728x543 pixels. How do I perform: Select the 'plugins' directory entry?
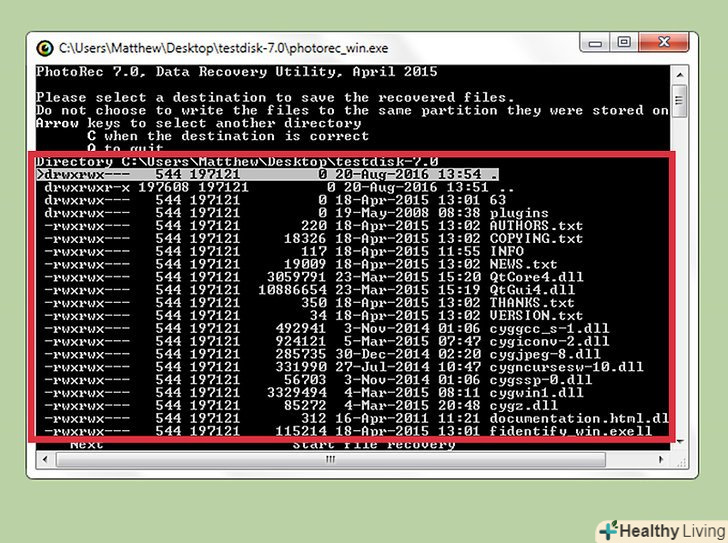296,213
